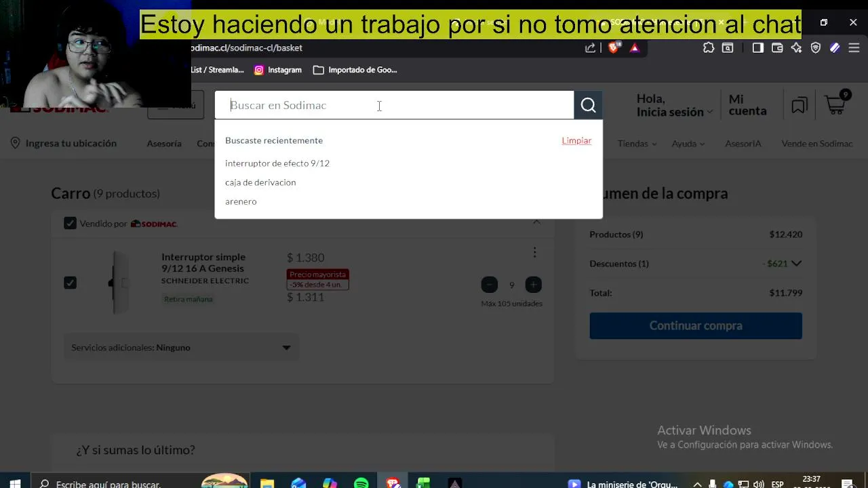Open the Importado de Goo... bookmarks folder
The image size is (868, 488).
click(355, 70)
